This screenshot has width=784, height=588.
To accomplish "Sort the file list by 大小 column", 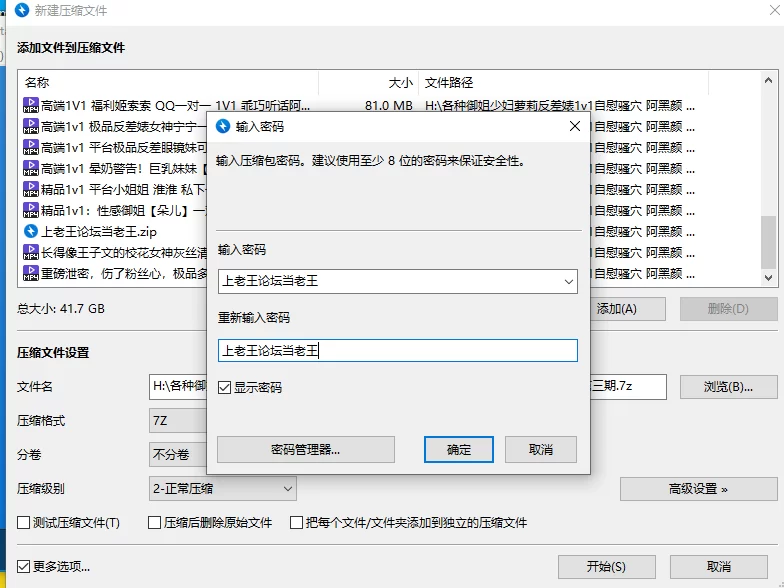I will [368, 82].
